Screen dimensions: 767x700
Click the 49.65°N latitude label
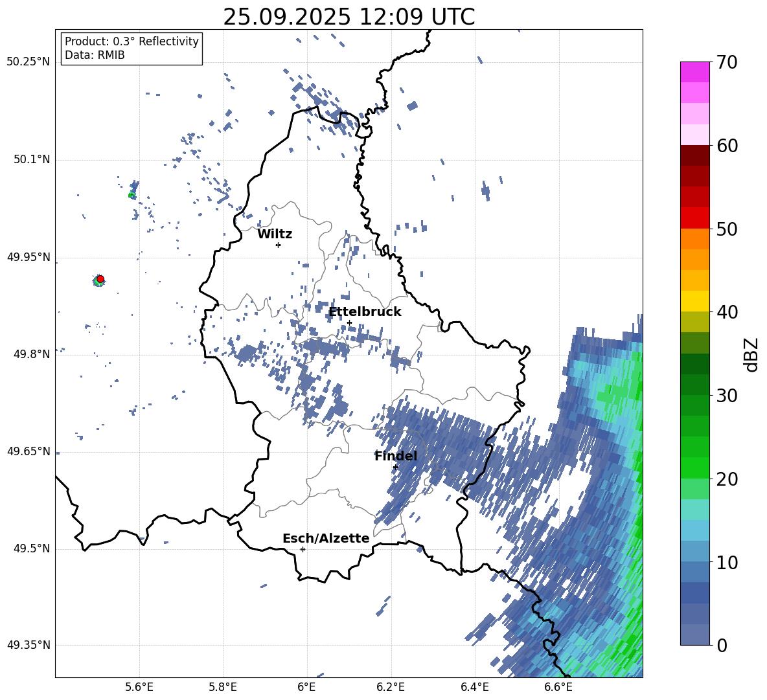[x=29, y=451]
